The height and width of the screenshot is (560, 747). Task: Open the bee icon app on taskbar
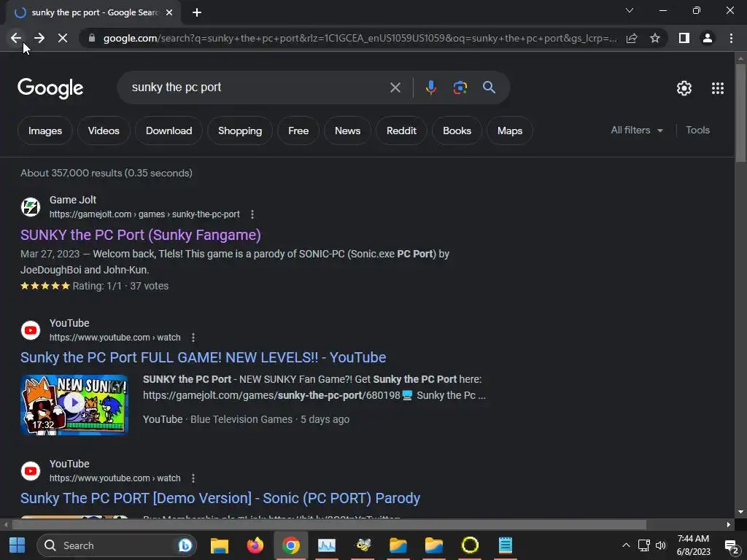click(363, 545)
